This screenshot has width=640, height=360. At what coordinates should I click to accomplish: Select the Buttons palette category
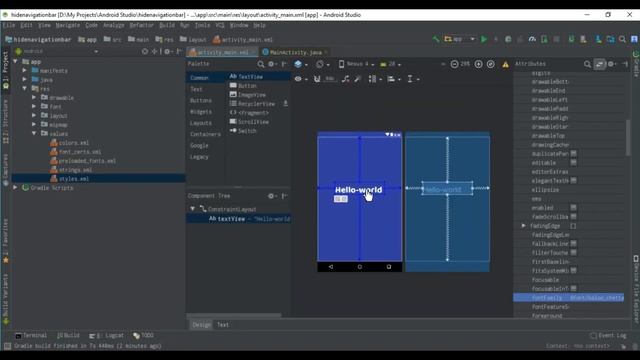(201, 100)
